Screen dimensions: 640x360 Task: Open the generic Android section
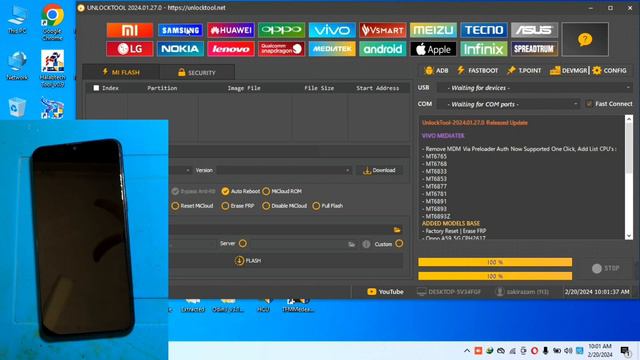[383, 49]
